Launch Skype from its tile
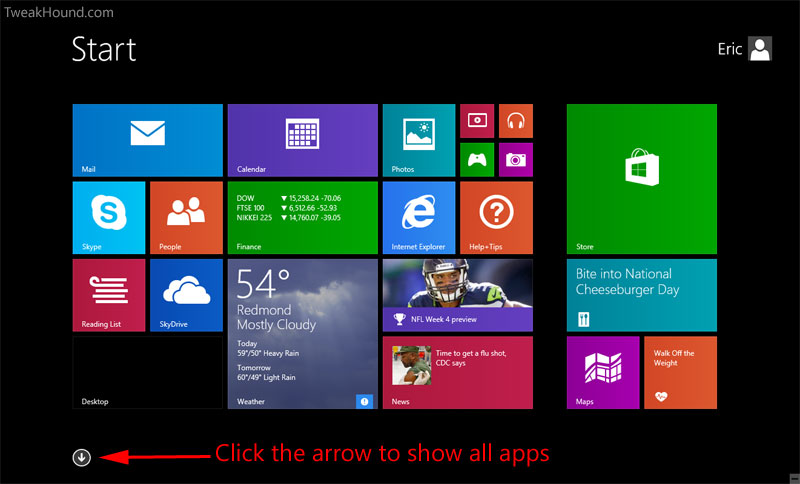Image resolution: width=800 pixels, height=484 pixels. pos(109,218)
